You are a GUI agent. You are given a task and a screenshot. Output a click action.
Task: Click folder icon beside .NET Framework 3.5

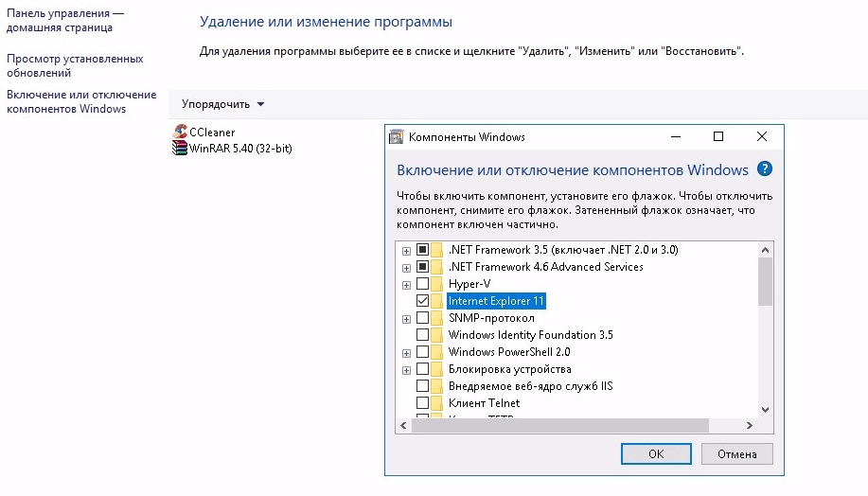436,250
